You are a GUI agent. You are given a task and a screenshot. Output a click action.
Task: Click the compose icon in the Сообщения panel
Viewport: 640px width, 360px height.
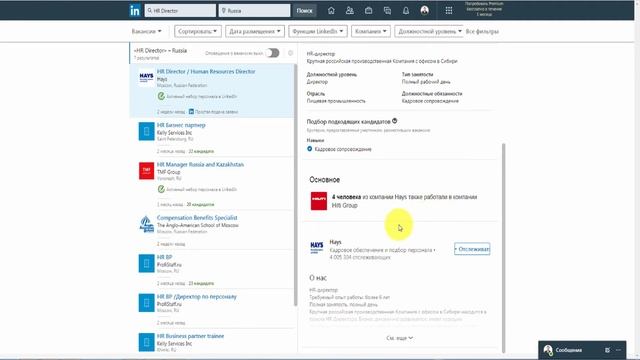click(x=607, y=350)
